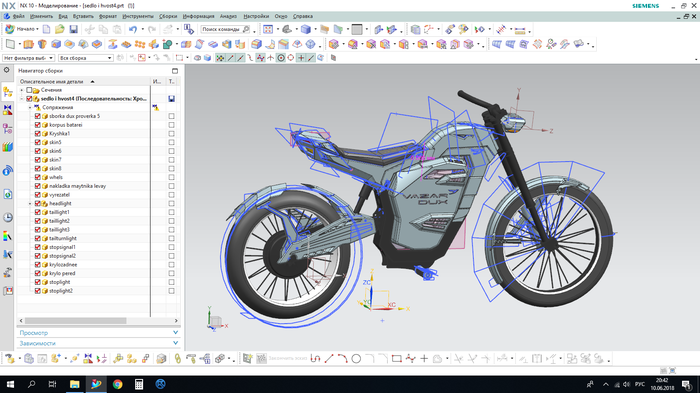Uncheck the whels component checkbox
This screenshot has height=393, width=700.
[x=38, y=177]
